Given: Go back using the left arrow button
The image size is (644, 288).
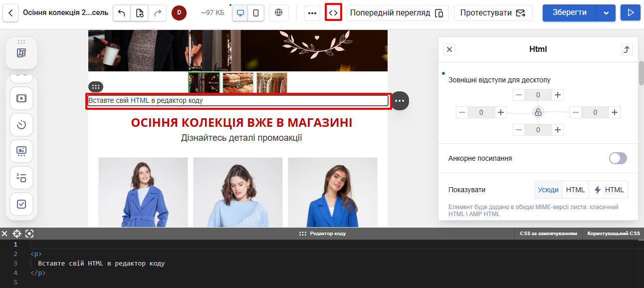Looking at the screenshot, I should [x=10, y=12].
